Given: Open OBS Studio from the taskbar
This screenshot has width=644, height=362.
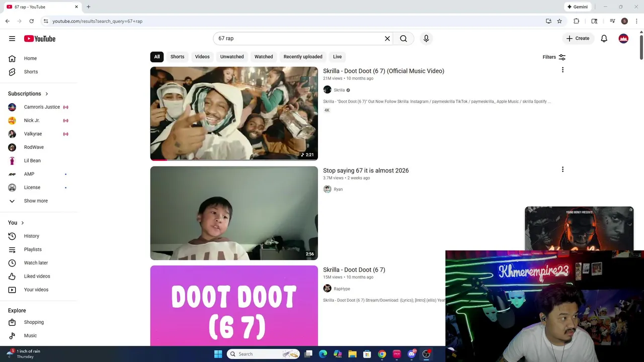Looking at the screenshot, I should point(426,354).
